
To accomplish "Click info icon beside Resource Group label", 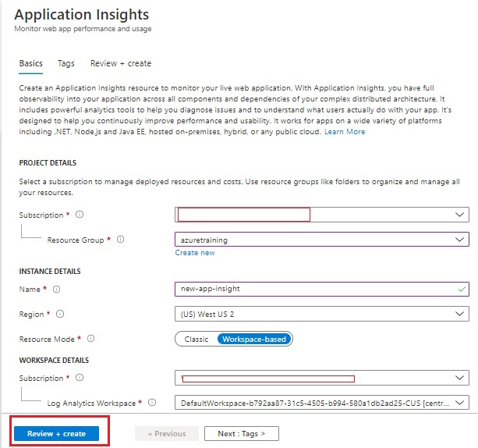I will 120,240.
